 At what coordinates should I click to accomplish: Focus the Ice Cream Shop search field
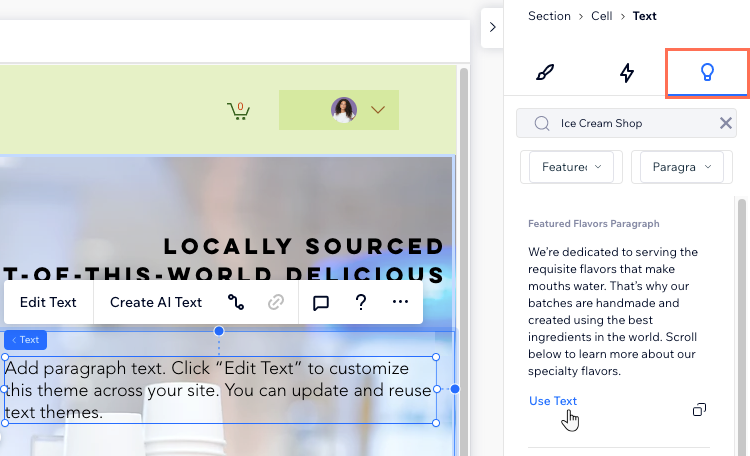click(626, 123)
